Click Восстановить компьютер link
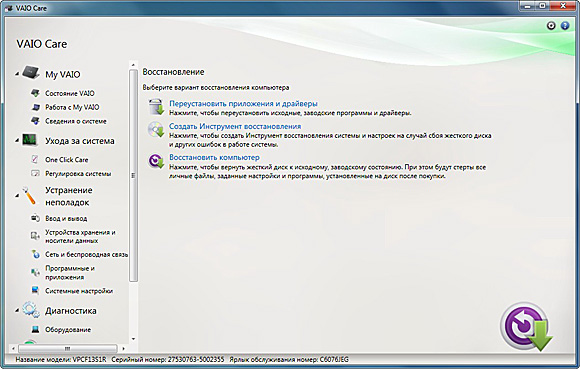This screenshot has height=369, width=580. point(214,157)
